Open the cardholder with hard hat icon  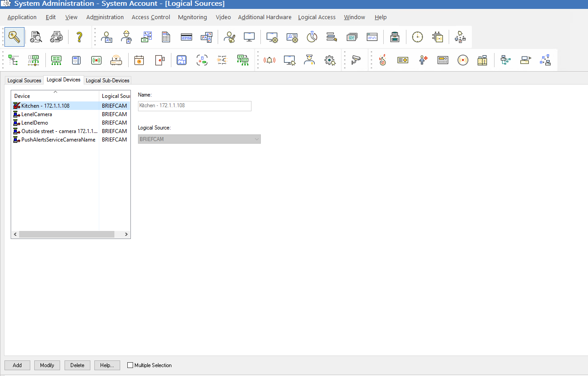126,37
